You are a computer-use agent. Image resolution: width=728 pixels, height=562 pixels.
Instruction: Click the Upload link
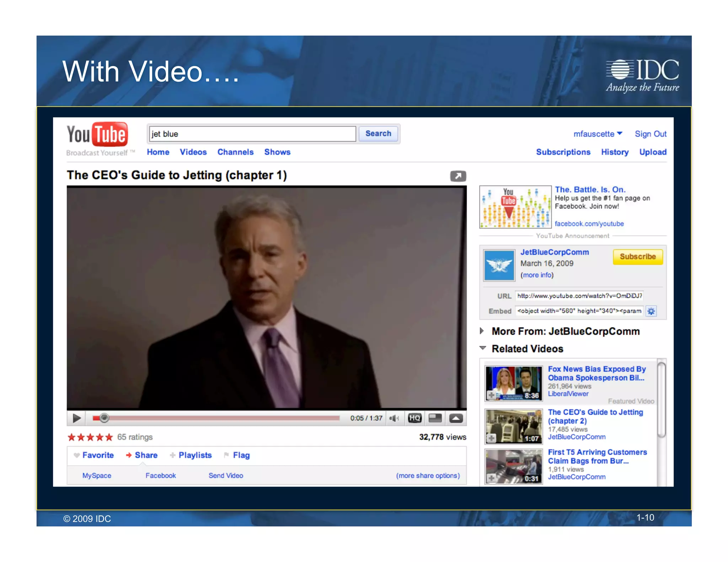click(x=653, y=152)
